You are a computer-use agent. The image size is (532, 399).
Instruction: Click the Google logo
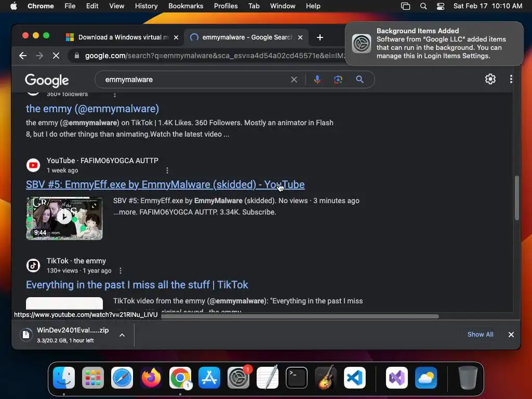[47, 80]
